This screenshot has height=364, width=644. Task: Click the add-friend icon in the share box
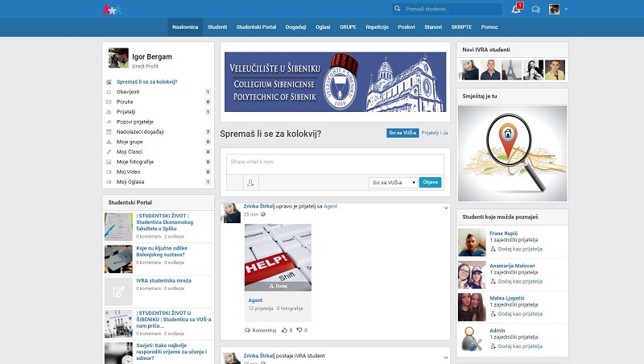(x=250, y=183)
